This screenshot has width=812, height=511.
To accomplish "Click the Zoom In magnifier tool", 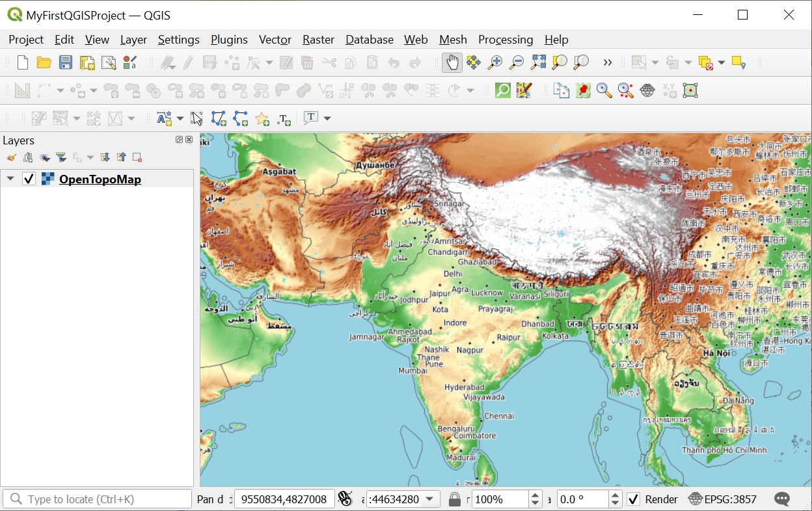I will pos(494,62).
